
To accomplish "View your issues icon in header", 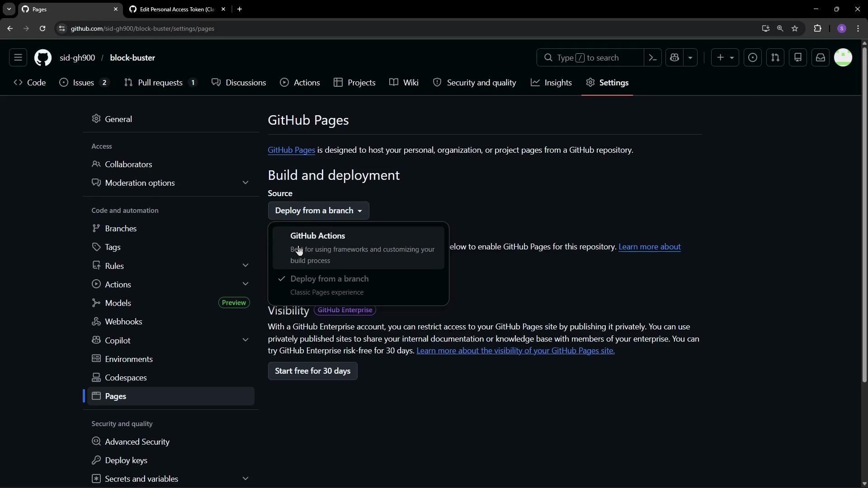I will pos(753,58).
